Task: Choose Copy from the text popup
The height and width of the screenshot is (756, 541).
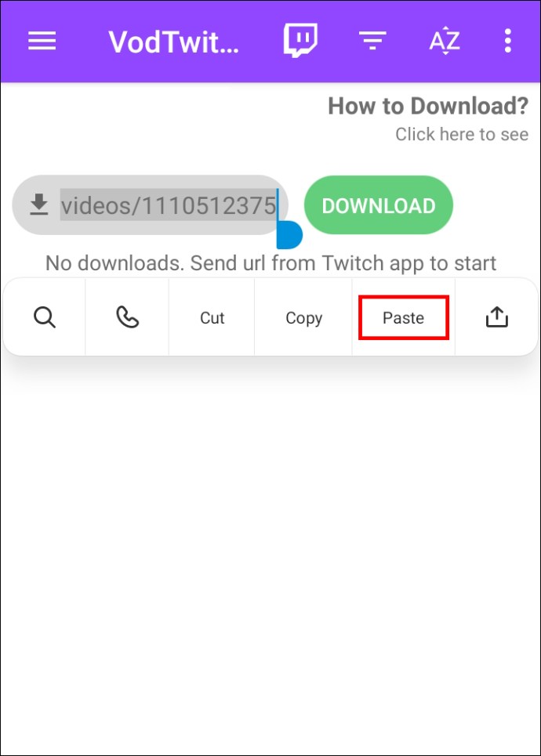Action: point(304,318)
